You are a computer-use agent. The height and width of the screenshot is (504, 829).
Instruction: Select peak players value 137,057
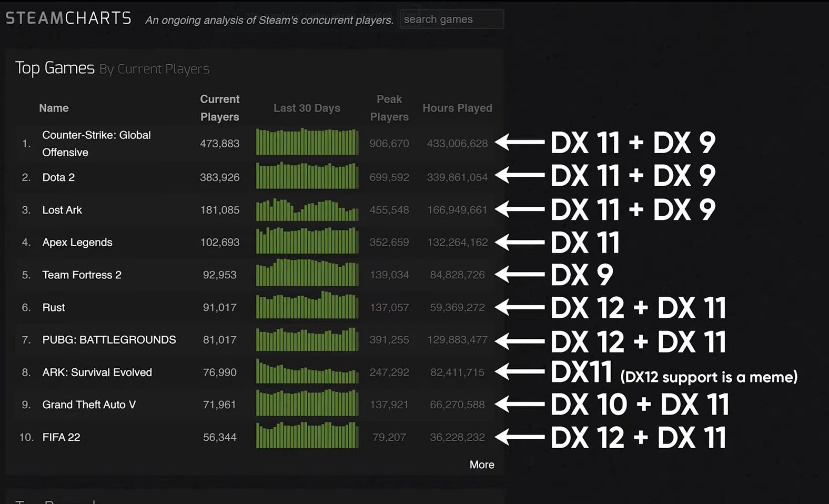(x=389, y=307)
